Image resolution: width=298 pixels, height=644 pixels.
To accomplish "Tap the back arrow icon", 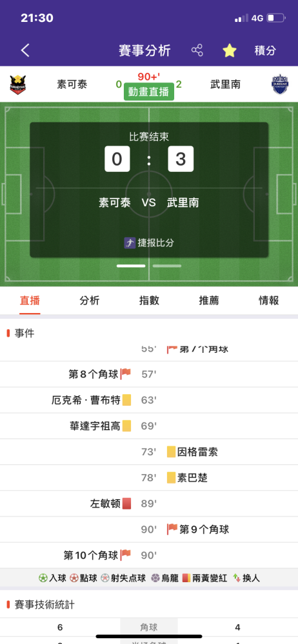I will pos(26,50).
